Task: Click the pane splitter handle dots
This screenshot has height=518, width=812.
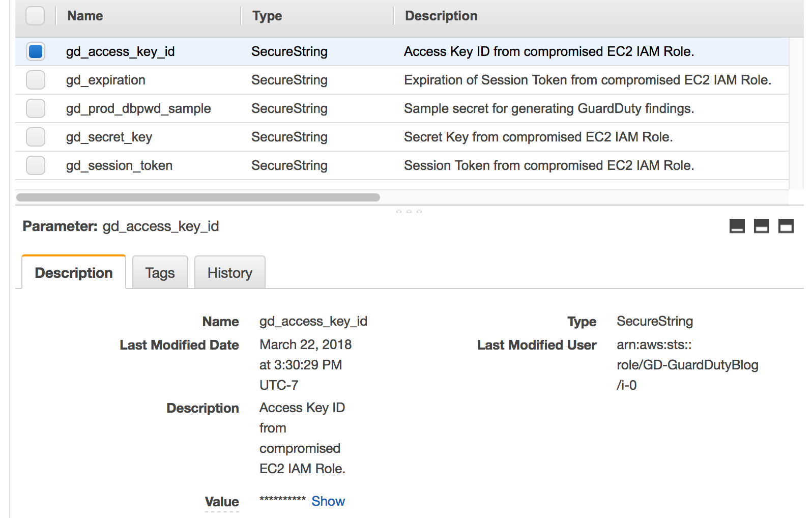Action: (x=409, y=211)
